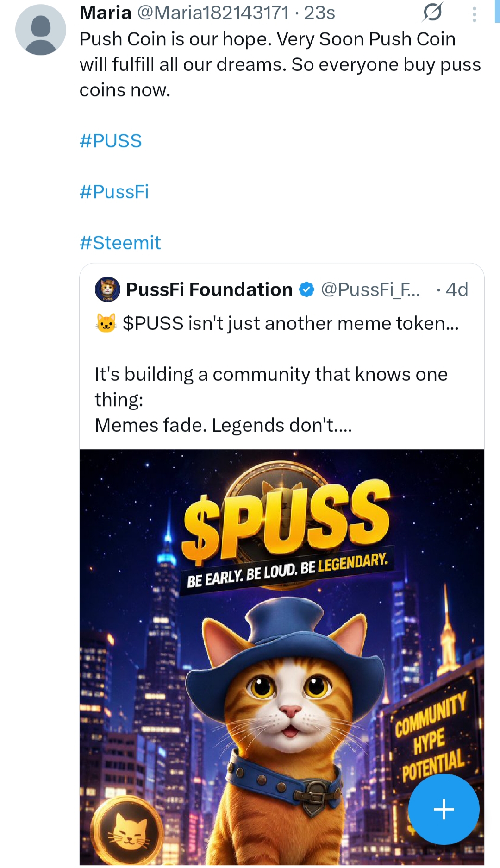Click the cat face emoji in quoted tweet

pyautogui.click(x=106, y=323)
